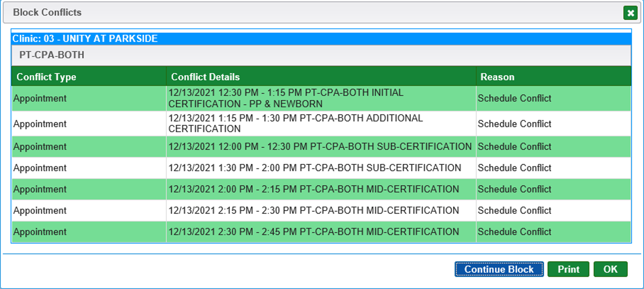Image resolution: width=644 pixels, height=289 pixels.
Task: Click Appointment type in the first row
Action: point(40,98)
